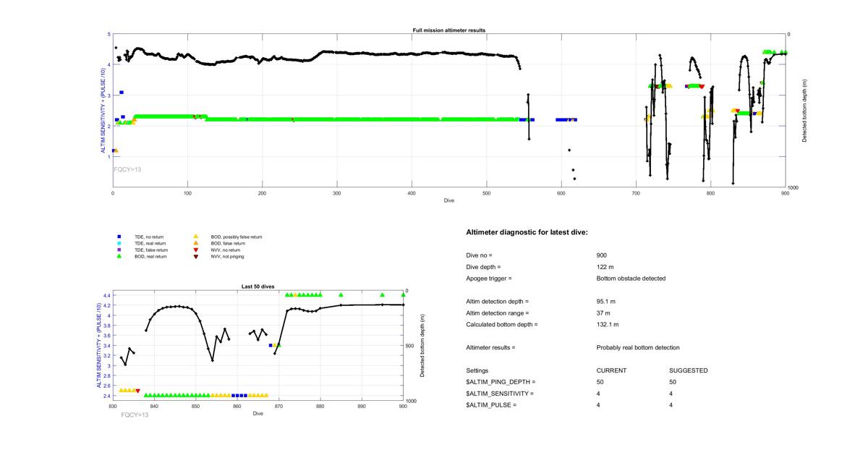Select the green triangle at dive 900 in Last 50 dives

coord(403,294)
